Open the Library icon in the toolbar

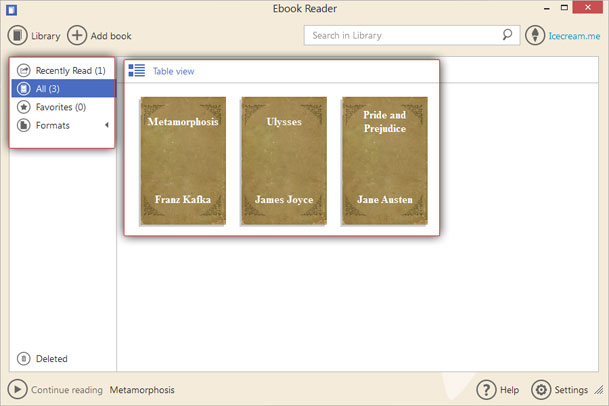(x=17, y=36)
